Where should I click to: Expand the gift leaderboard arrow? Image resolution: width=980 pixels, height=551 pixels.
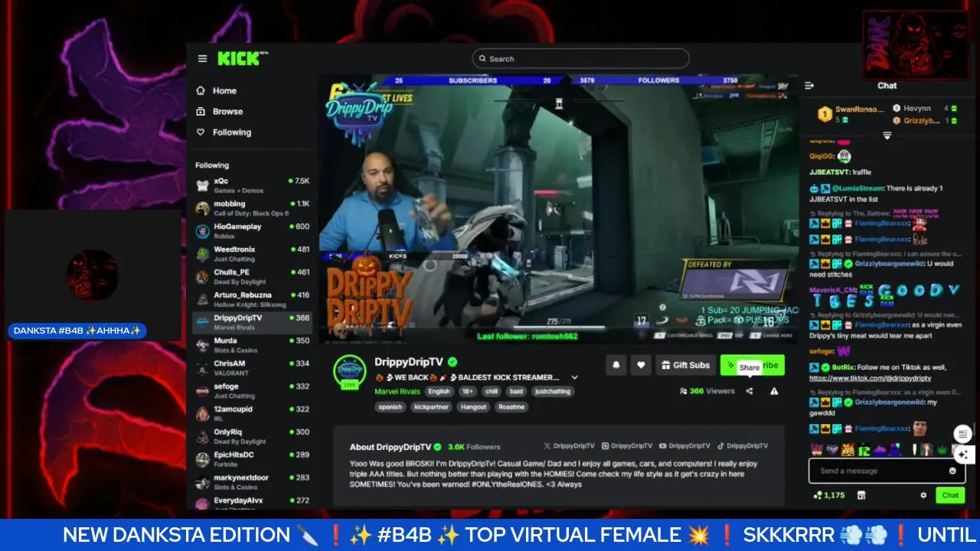click(x=887, y=135)
